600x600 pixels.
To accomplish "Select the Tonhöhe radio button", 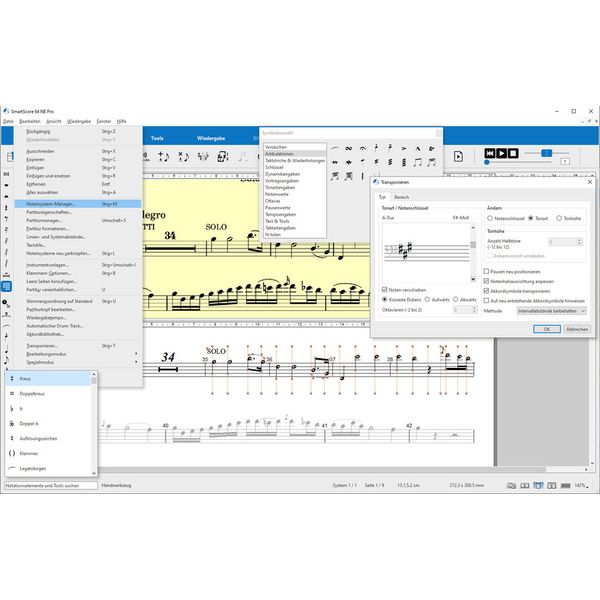I will coord(559,218).
